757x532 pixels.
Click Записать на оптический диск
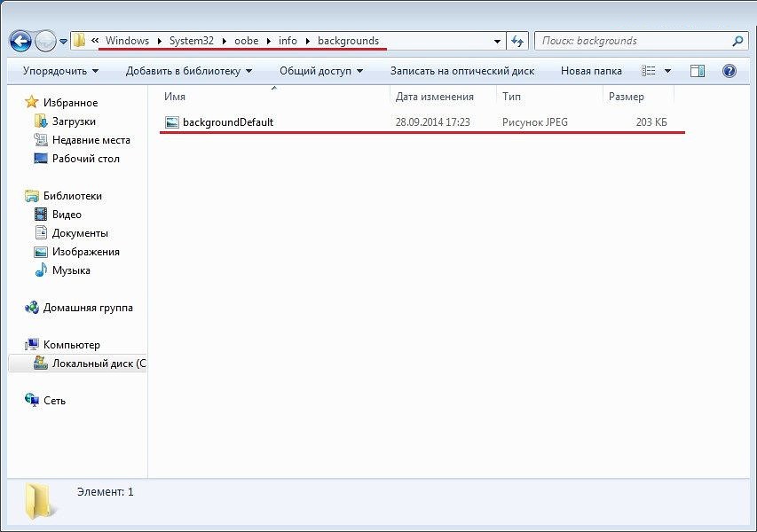[462, 71]
